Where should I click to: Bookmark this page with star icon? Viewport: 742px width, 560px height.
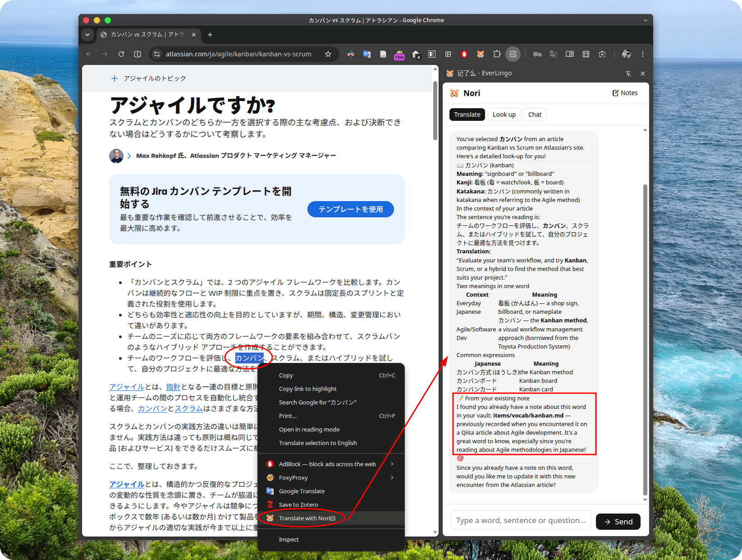328,54
